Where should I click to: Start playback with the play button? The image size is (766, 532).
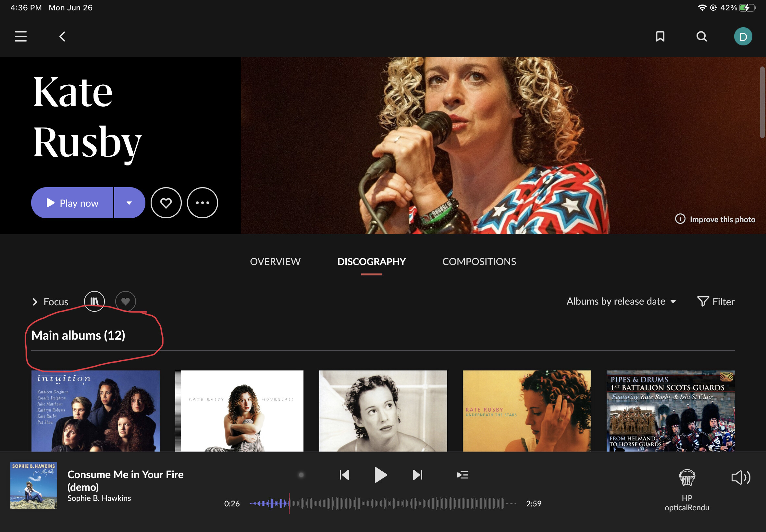380,475
